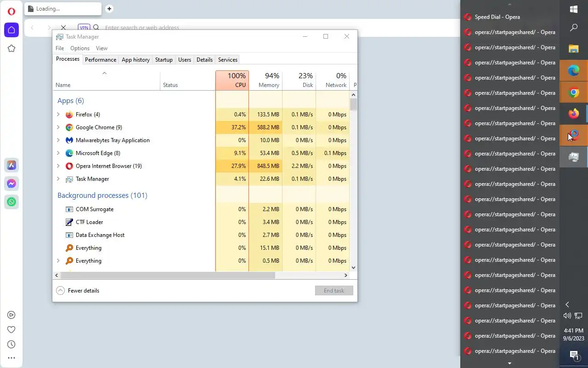Screen dimensions: 588x368
Task: Collapse Task Manager with Fewer details
Action: pyautogui.click(x=78, y=291)
